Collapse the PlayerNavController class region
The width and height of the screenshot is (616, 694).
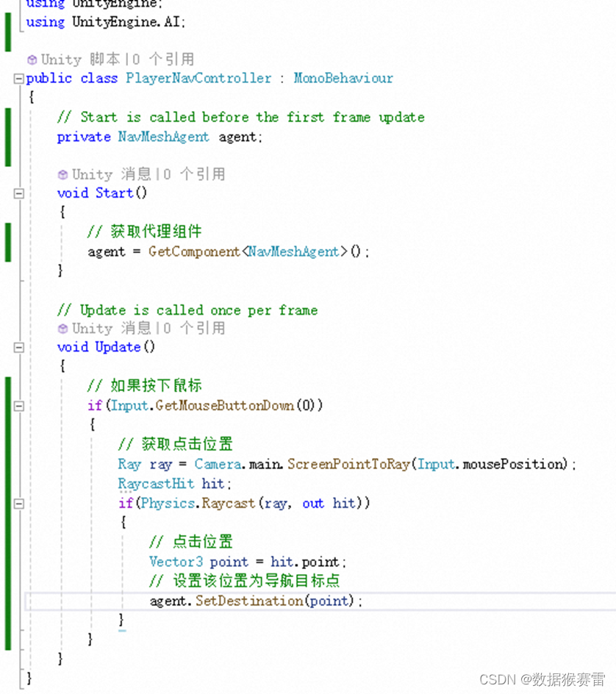[x=18, y=77]
